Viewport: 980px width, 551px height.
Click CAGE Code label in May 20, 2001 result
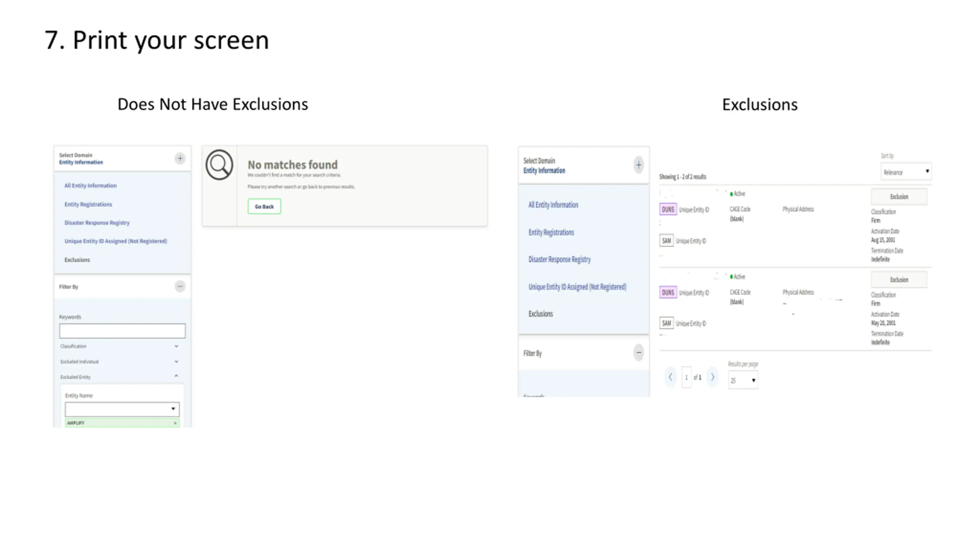click(x=740, y=292)
